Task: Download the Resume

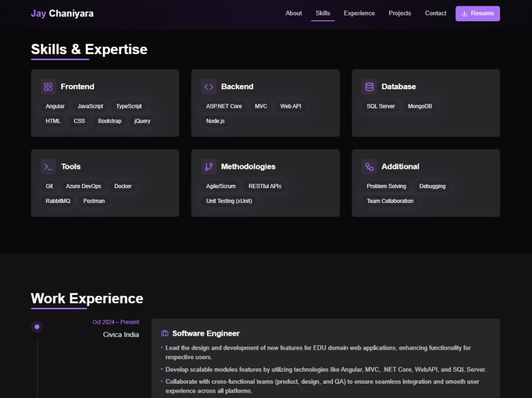Action: tap(477, 14)
